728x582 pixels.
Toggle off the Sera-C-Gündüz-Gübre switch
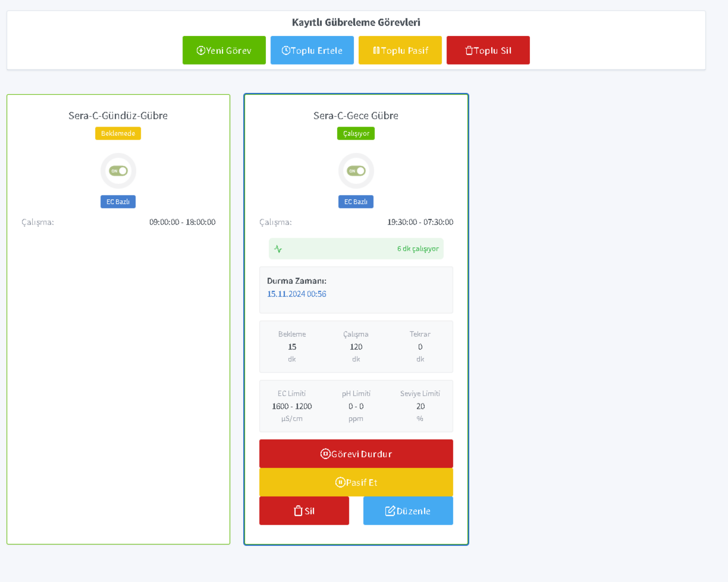point(118,171)
